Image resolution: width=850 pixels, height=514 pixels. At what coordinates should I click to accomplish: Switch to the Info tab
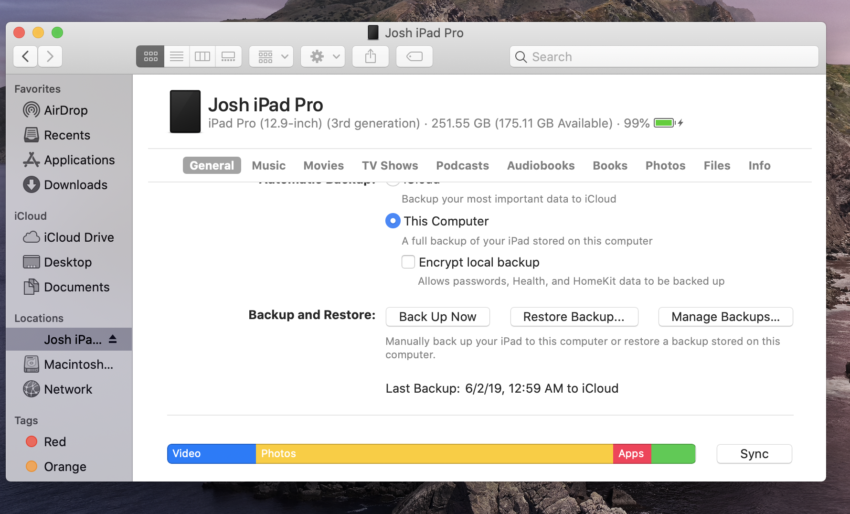759,165
